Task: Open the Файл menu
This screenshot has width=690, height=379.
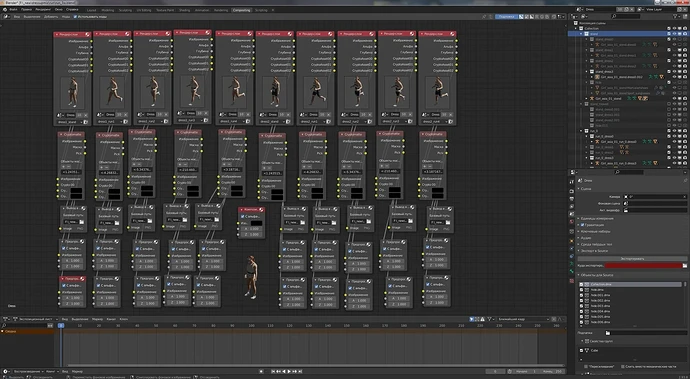Action: pos(13,9)
